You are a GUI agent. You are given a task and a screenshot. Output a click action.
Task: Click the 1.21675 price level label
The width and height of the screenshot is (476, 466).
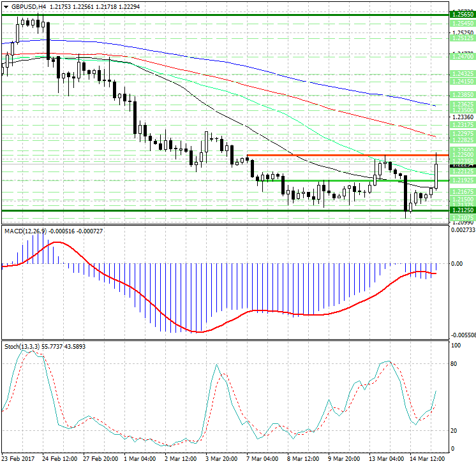point(462,192)
